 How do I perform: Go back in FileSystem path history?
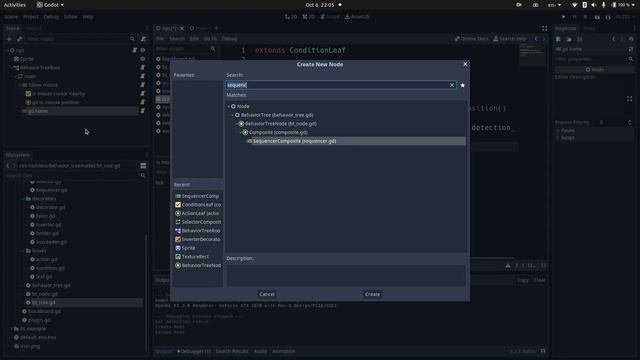point(8,166)
